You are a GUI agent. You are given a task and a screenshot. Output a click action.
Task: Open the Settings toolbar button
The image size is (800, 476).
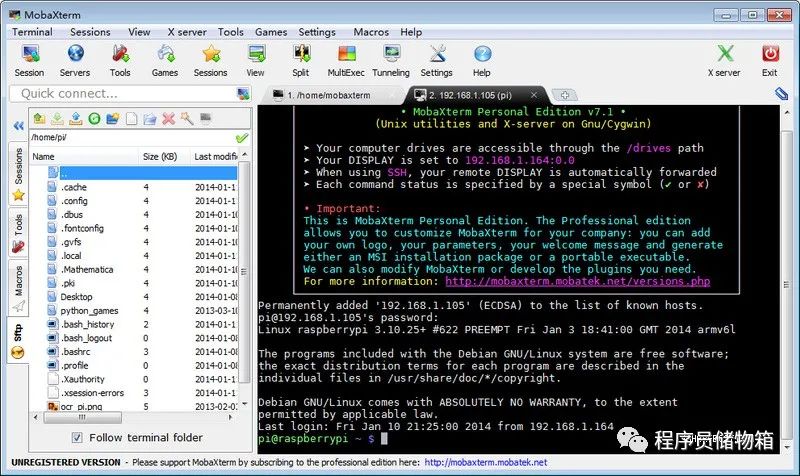[436, 61]
